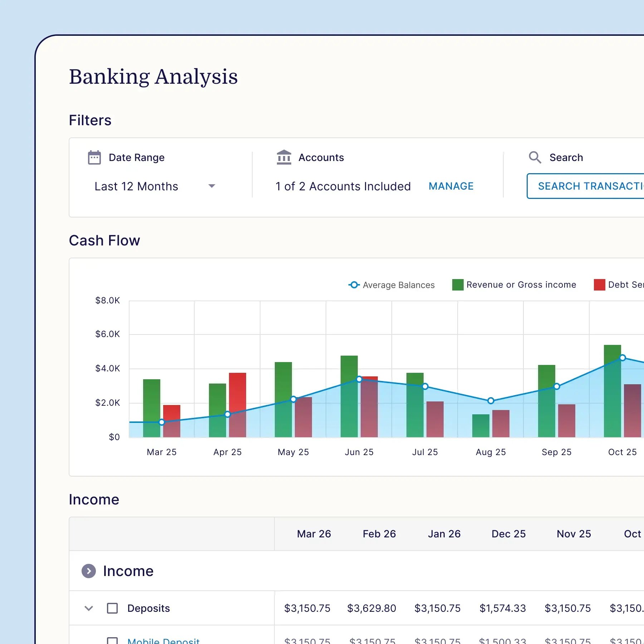This screenshot has width=644, height=644.
Task: Click the Date Range calendar icon
Action: [94, 157]
